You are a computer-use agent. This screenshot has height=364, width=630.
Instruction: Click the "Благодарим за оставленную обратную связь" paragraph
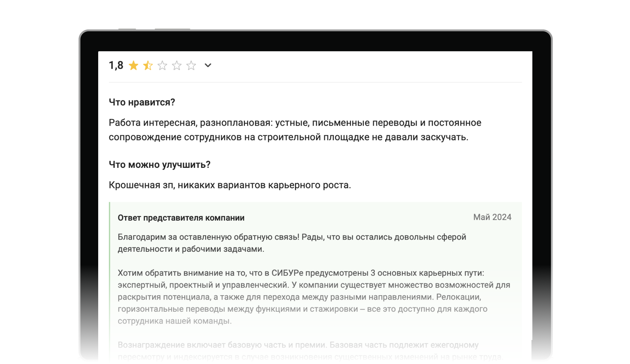(292, 243)
